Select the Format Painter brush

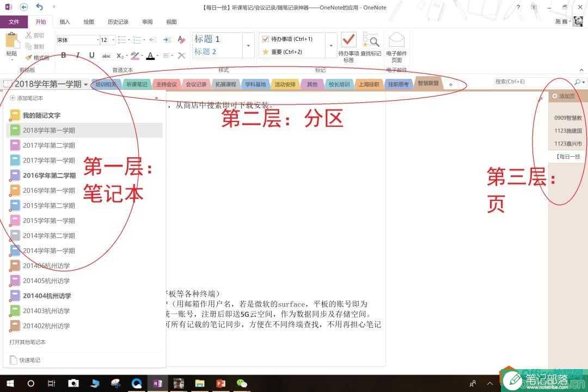[x=37, y=57]
